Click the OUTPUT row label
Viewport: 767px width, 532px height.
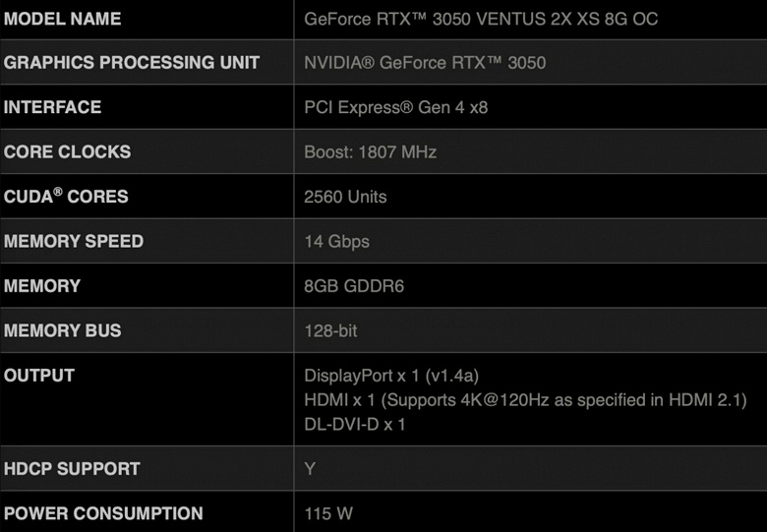point(39,376)
